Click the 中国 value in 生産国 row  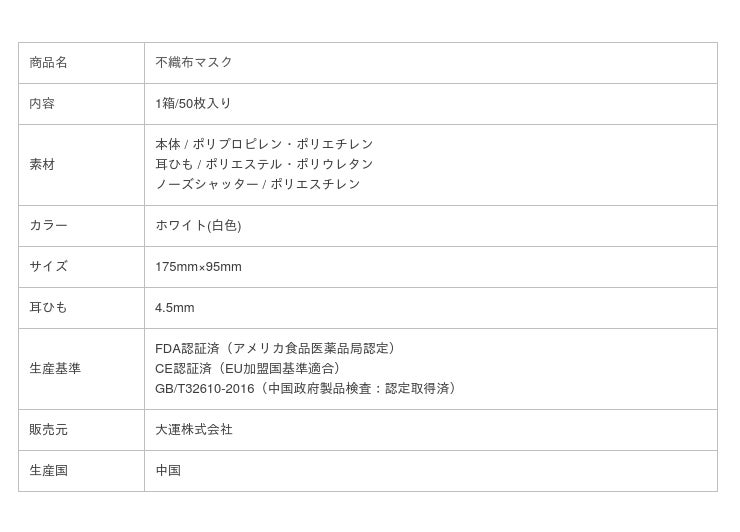tap(168, 471)
